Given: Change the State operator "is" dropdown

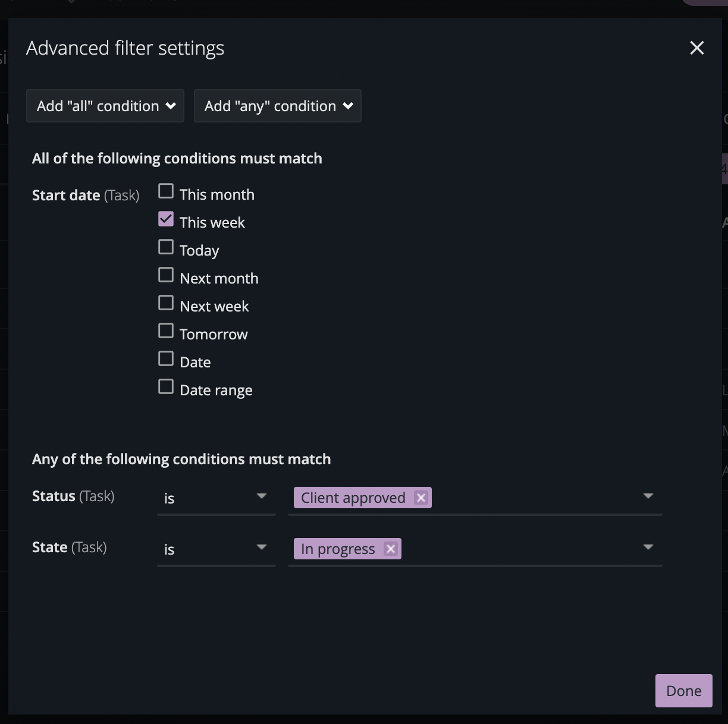Looking at the screenshot, I should pyautogui.click(x=216, y=549).
